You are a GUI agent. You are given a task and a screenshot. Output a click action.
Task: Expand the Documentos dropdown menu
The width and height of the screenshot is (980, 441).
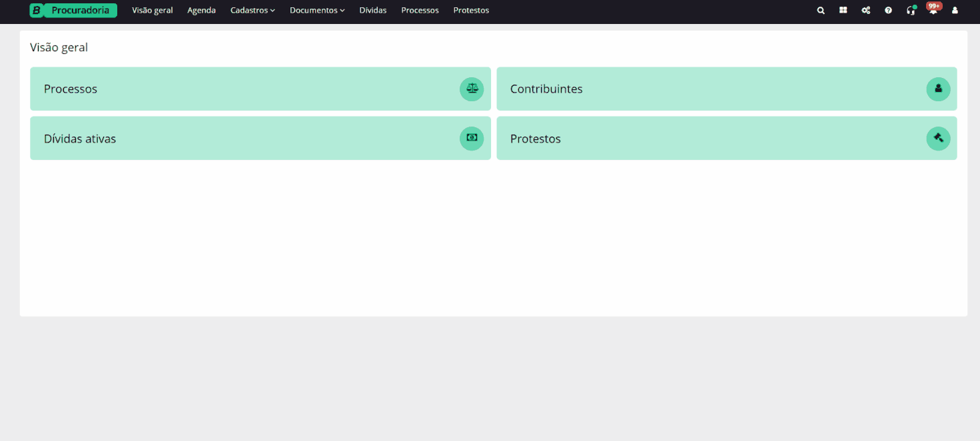[317, 11]
